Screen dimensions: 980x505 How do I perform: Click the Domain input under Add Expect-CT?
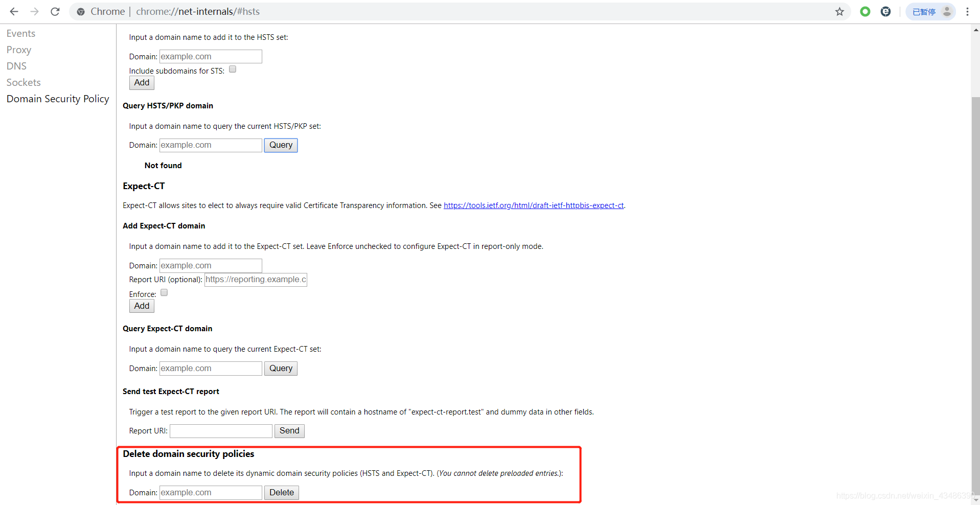coord(210,265)
